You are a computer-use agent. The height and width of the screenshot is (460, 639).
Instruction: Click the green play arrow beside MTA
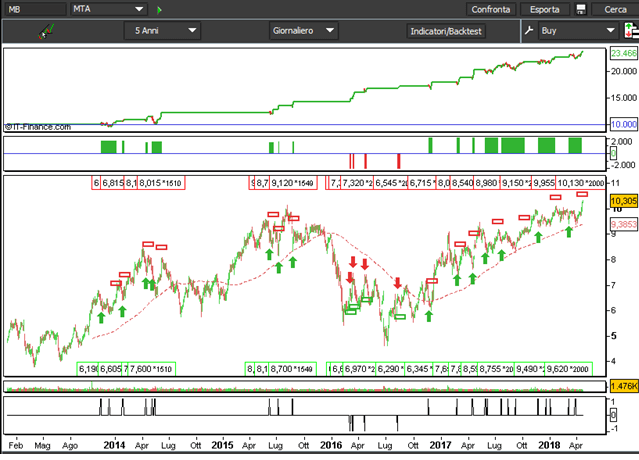159,10
